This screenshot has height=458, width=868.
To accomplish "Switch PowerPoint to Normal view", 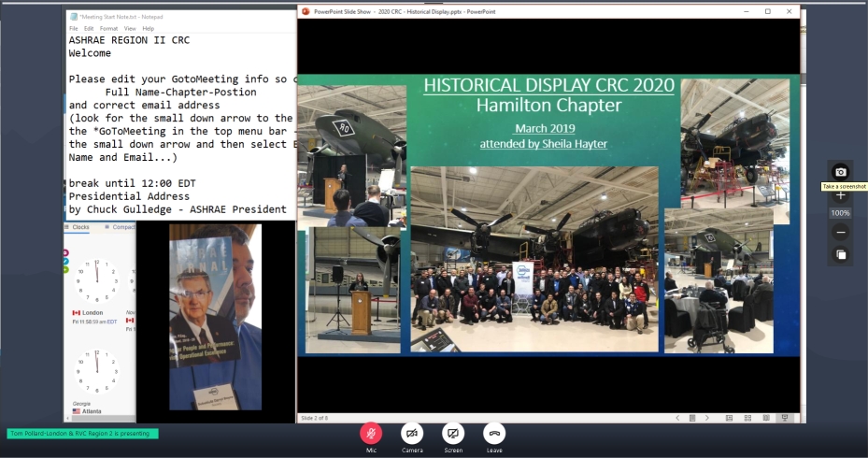I will pos(729,418).
